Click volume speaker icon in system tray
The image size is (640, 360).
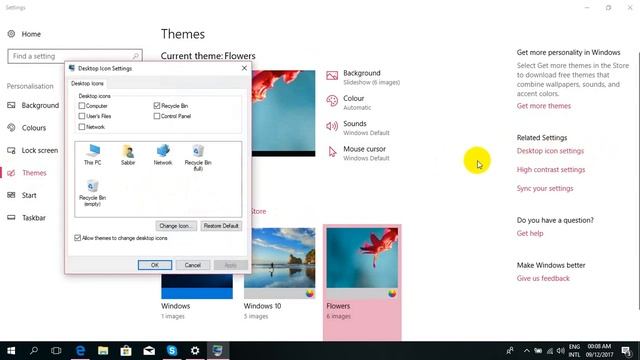pyautogui.click(x=561, y=351)
